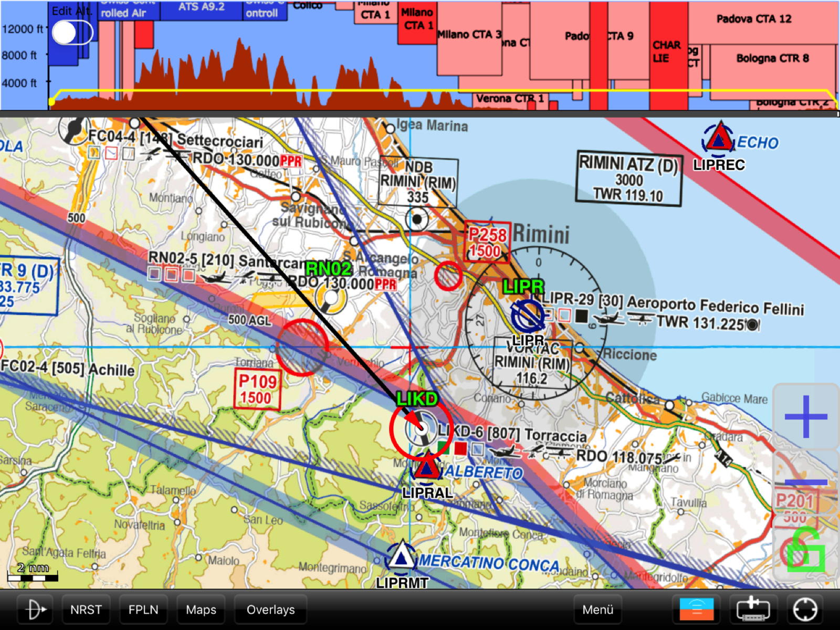Screen dimensions: 840x630
Task: Tap the Direct-To icon in bottom toolbar
Action: (x=35, y=610)
